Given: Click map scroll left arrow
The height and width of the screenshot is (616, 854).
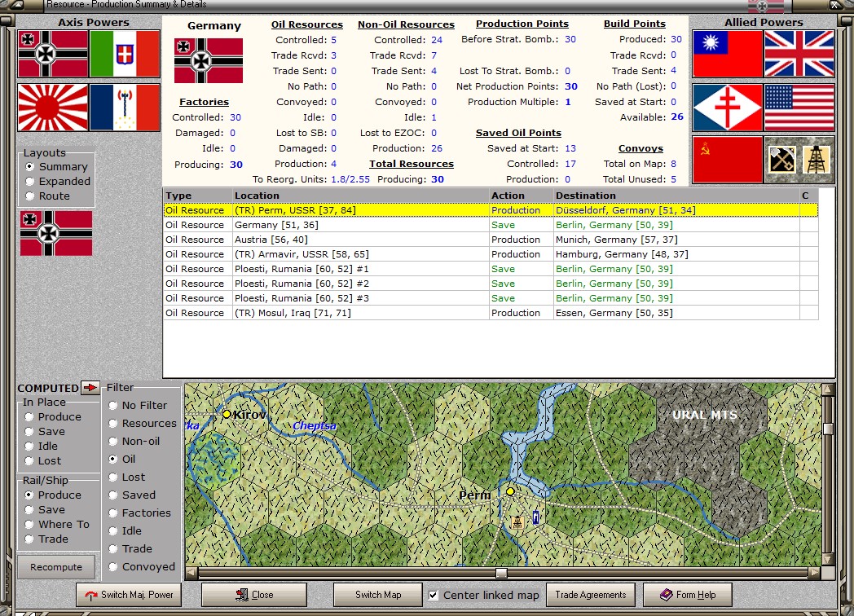Looking at the screenshot, I should pos(191,573).
